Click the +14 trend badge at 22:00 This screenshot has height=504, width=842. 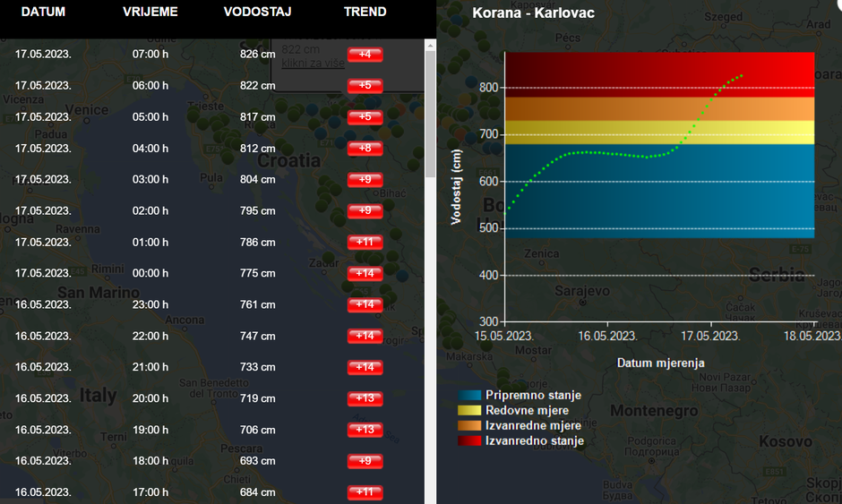pos(365,336)
